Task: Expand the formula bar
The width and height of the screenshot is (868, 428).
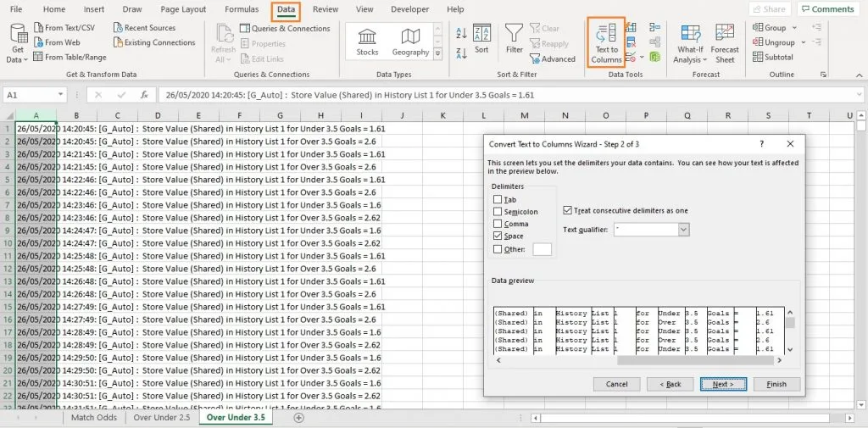Action: pos(859,95)
